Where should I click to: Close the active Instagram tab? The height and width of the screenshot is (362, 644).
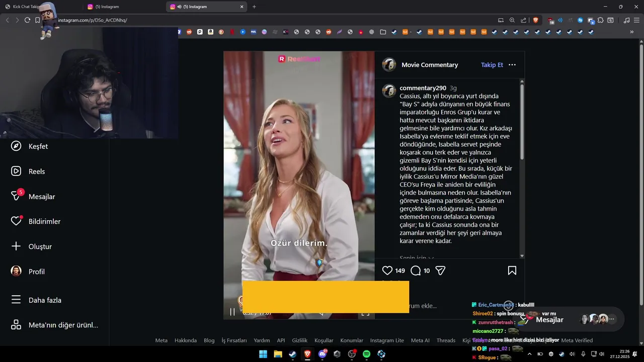[242, 7]
